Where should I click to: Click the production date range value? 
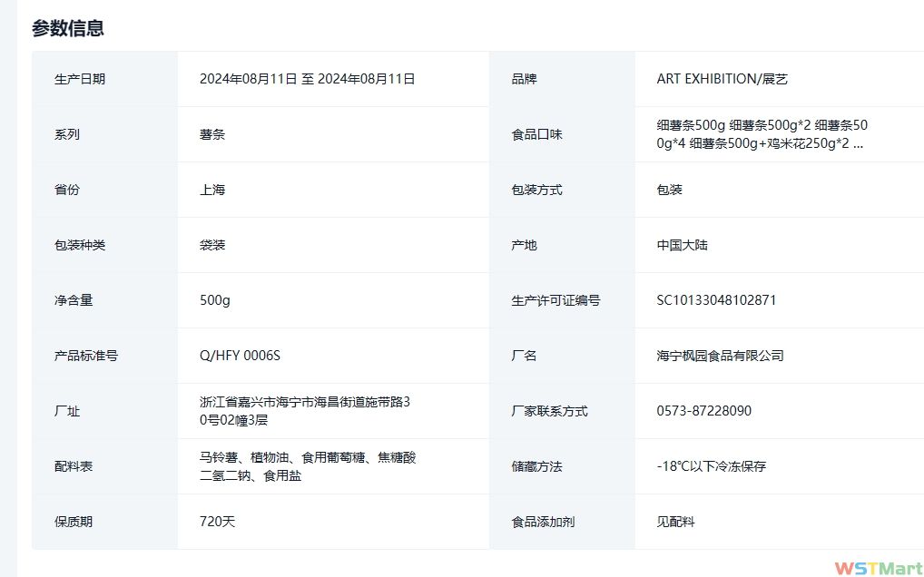(307, 79)
